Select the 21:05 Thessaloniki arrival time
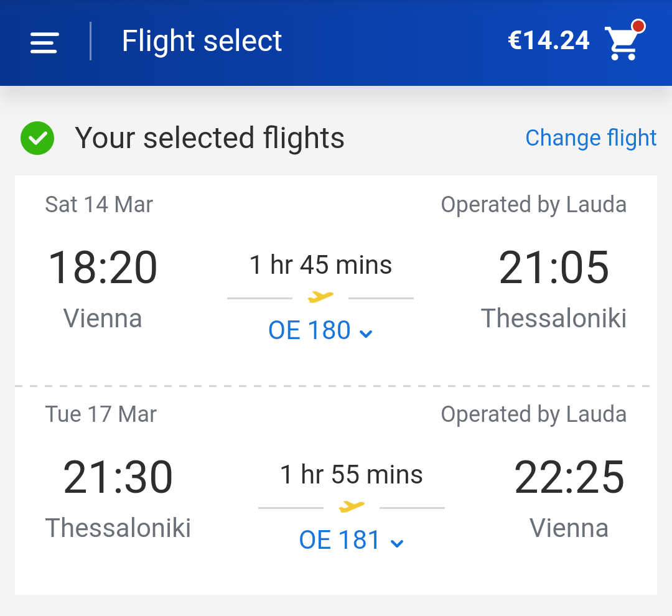Viewport: 672px width, 616px height. coord(554,268)
